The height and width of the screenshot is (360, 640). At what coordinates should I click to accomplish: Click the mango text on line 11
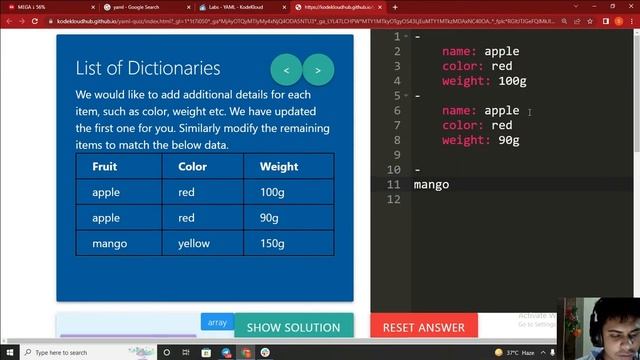431,184
